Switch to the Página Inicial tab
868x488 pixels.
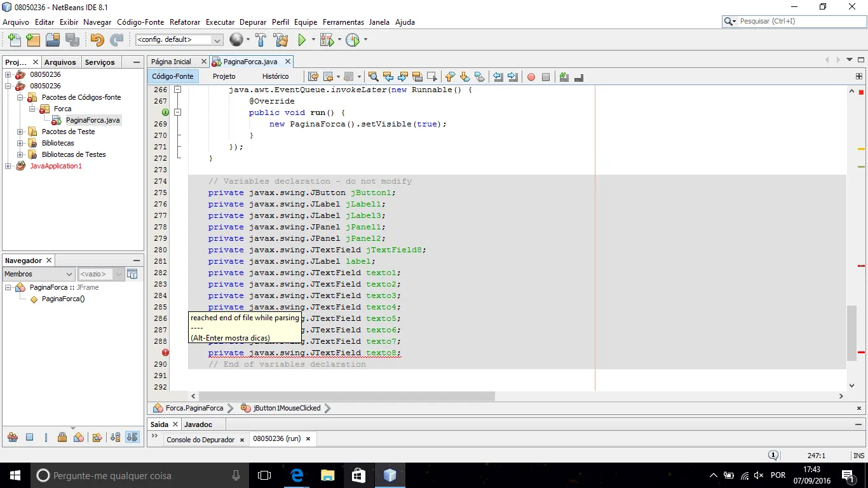tap(172, 62)
